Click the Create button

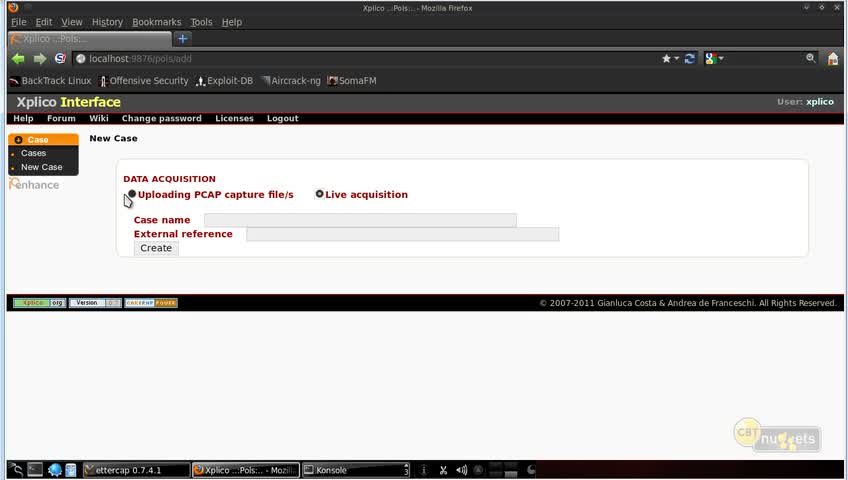pyautogui.click(x=156, y=248)
